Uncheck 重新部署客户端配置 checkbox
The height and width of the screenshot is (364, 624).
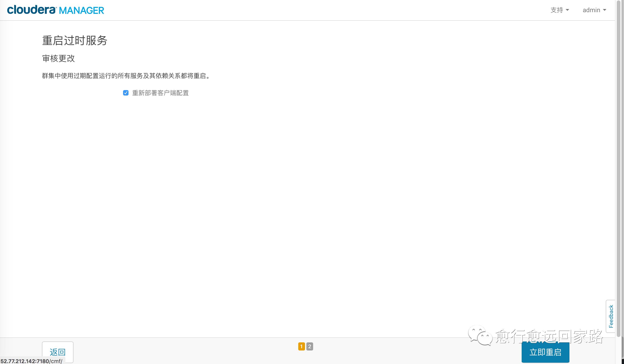(126, 93)
